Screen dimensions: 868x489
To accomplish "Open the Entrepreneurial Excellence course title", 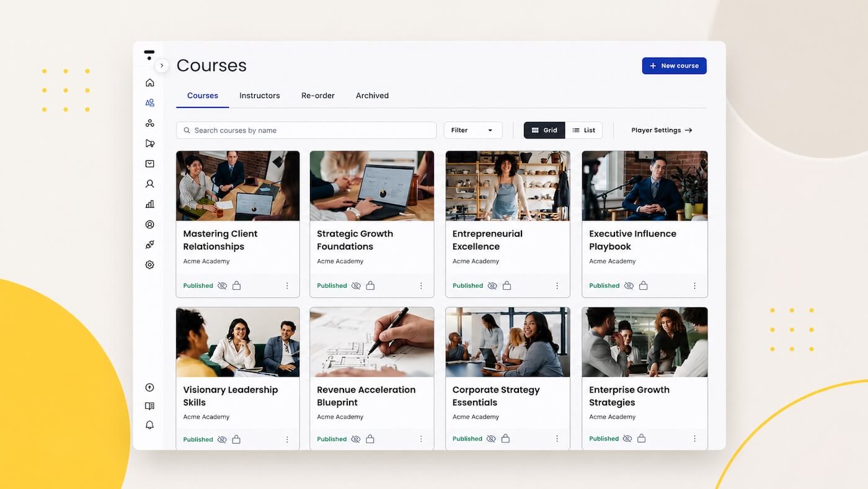I will click(x=487, y=240).
